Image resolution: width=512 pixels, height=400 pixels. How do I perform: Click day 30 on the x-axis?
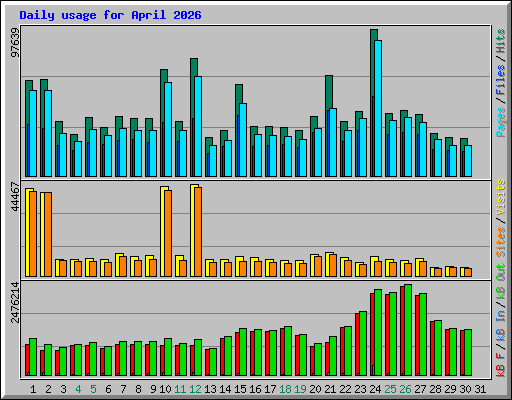click(465, 389)
